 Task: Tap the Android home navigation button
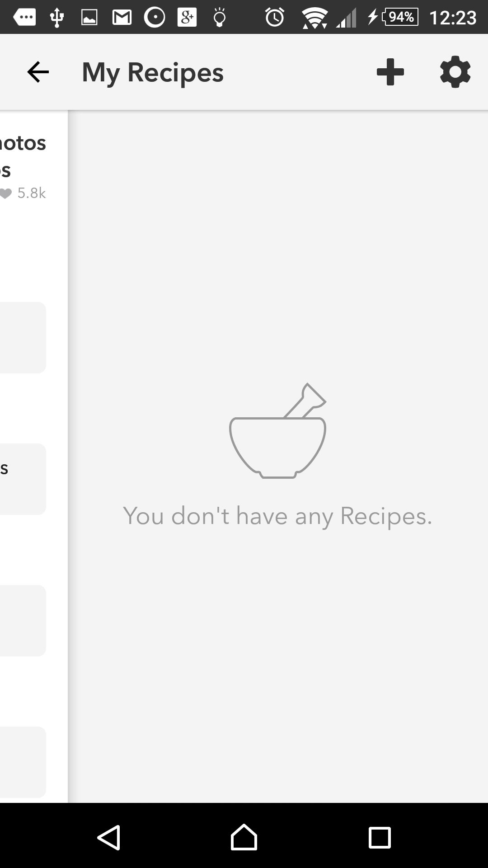(244, 837)
